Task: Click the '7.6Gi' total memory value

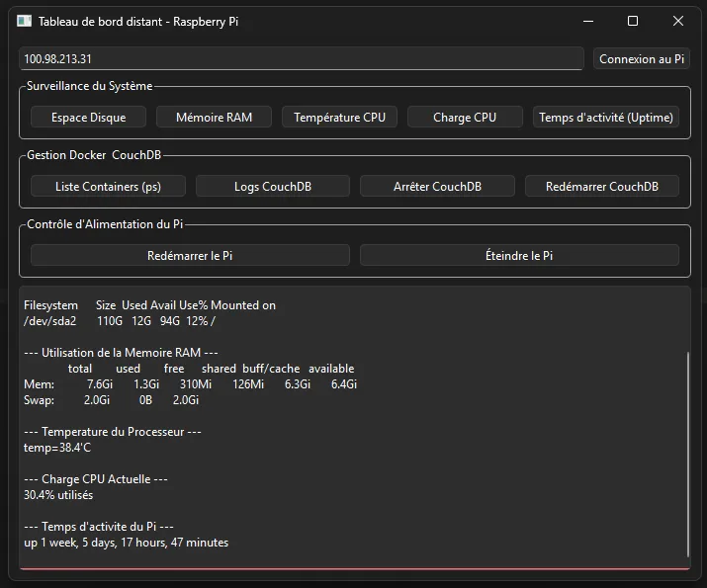Action: (100, 384)
